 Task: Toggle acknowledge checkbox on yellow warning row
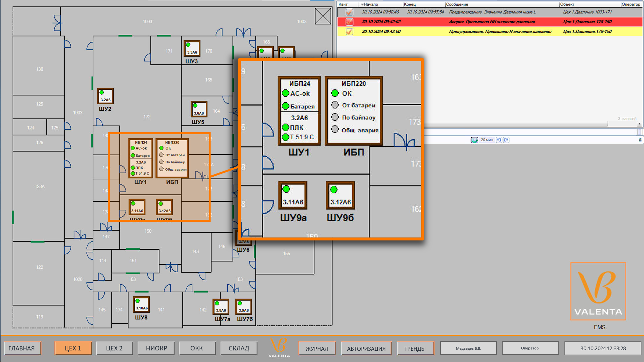pyautogui.click(x=349, y=32)
